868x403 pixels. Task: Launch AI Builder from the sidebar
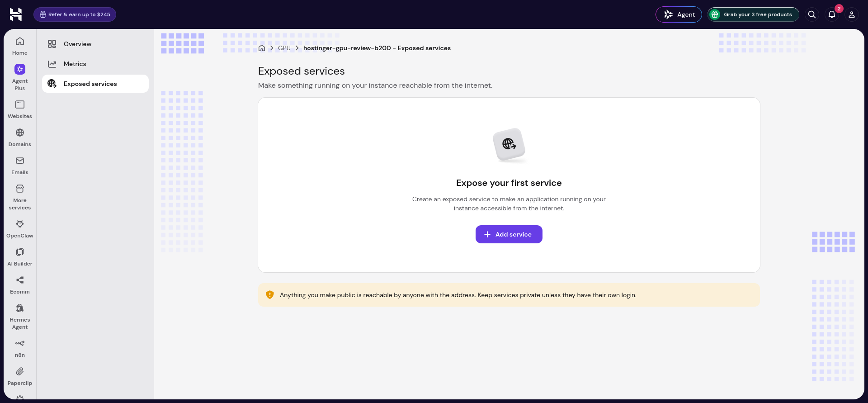coord(20,257)
